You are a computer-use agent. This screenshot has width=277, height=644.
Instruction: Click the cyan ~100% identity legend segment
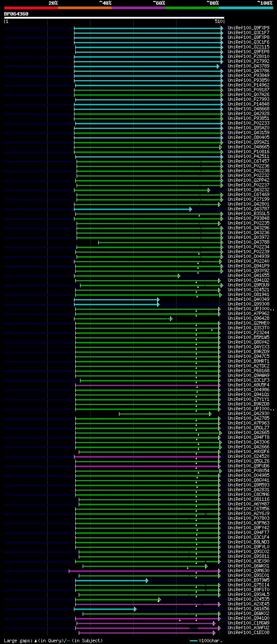[x=246, y=8]
